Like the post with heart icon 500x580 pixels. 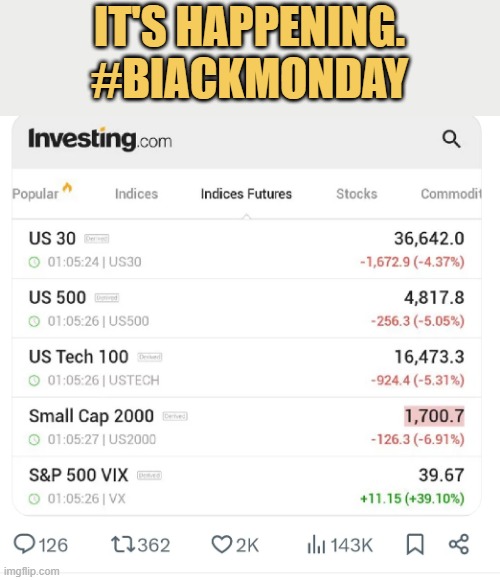coord(222,544)
